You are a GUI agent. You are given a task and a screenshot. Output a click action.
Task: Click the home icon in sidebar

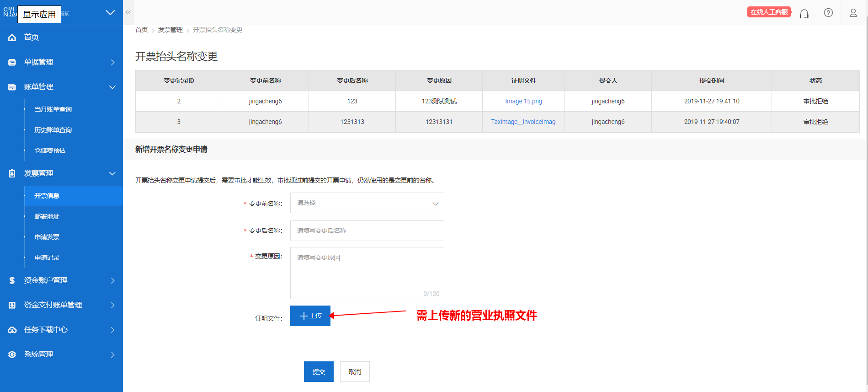click(x=12, y=38)
